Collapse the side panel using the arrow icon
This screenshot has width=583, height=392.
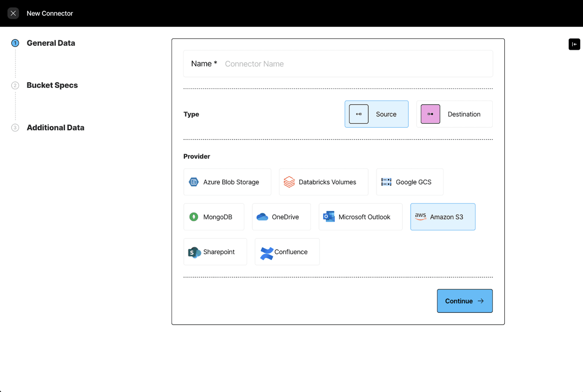tap(574, 44)
